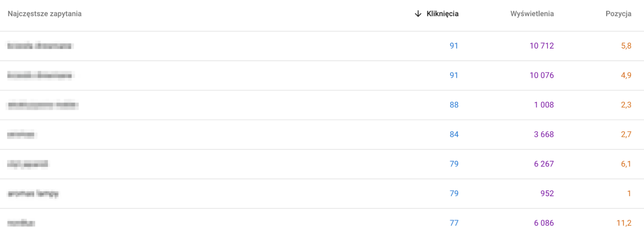Open the blurred query with 3 668 impressions
The image size is (644, 242).
[22, 135]
